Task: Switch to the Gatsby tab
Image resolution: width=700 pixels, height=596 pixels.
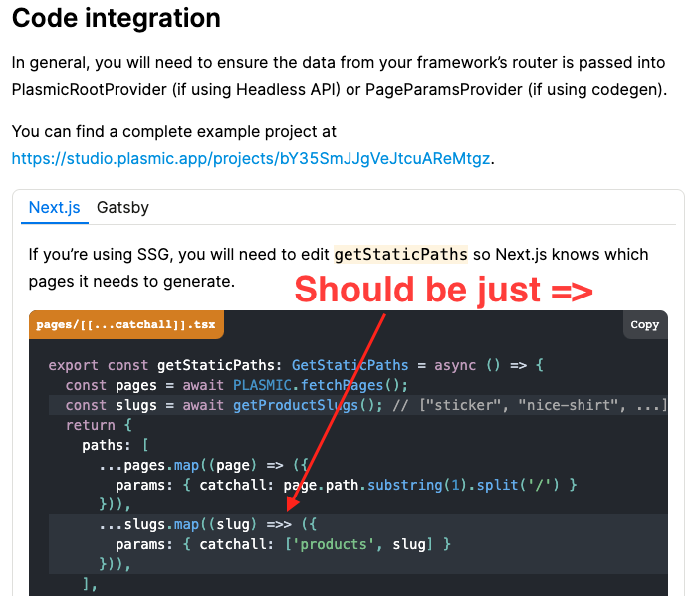Action: coord(122,208)
